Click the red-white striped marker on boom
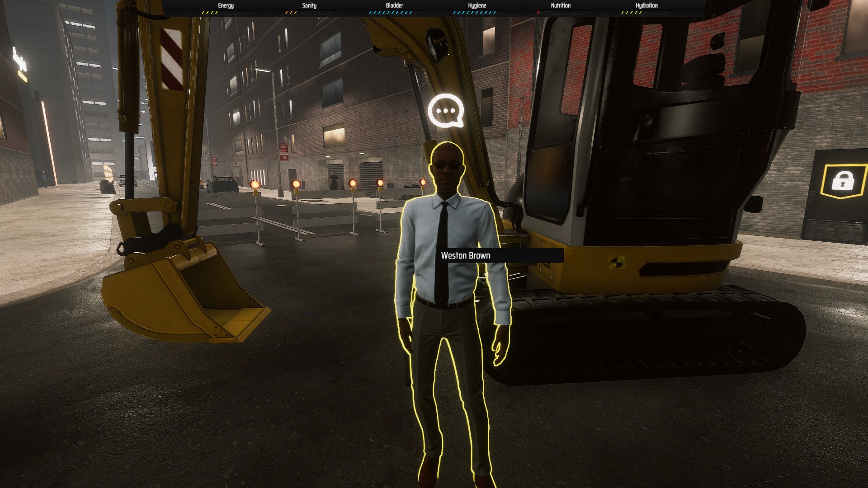The height and width of the screenshot is (488, 868). coord(172,59)
